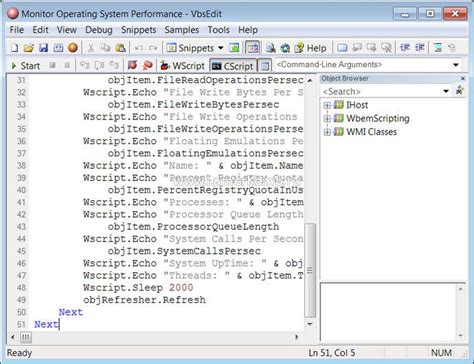Click the icon right of Snippets dropdown
The width and height of the screenshot is (474, 364).
click(234, 48)
